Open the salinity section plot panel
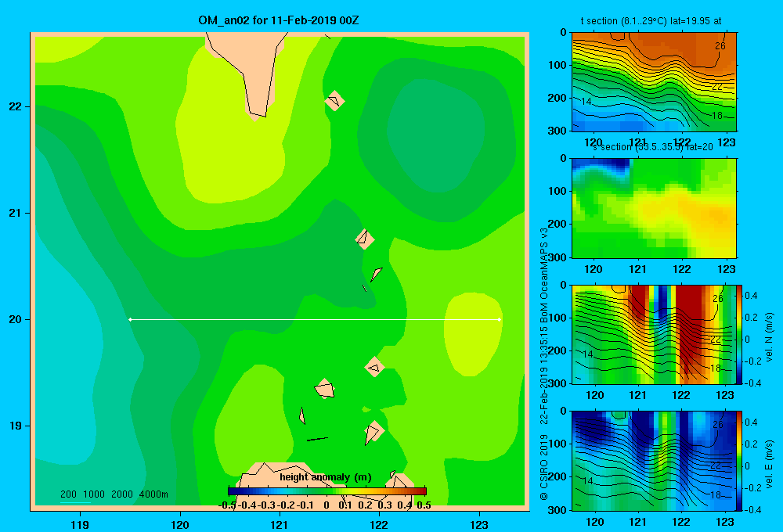The image size is (783, 532). click(654, 208)
